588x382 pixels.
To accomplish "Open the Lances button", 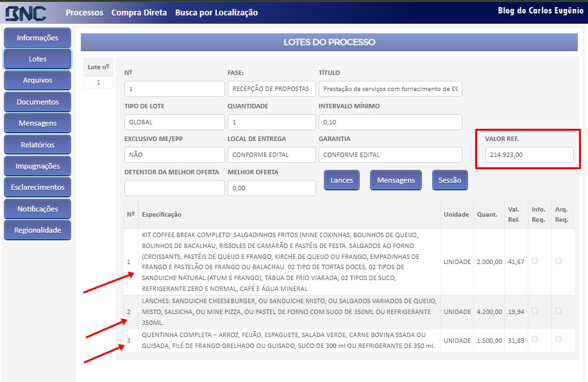I will (342, 180).
